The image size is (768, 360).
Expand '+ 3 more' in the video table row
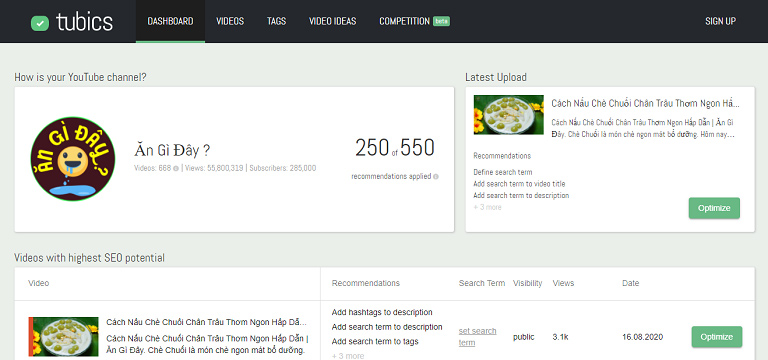pyautogui.click(x=348, y=356)
